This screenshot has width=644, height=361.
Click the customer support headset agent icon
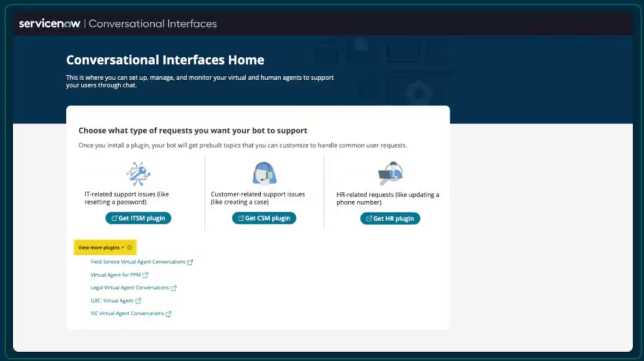coord(264,173)
